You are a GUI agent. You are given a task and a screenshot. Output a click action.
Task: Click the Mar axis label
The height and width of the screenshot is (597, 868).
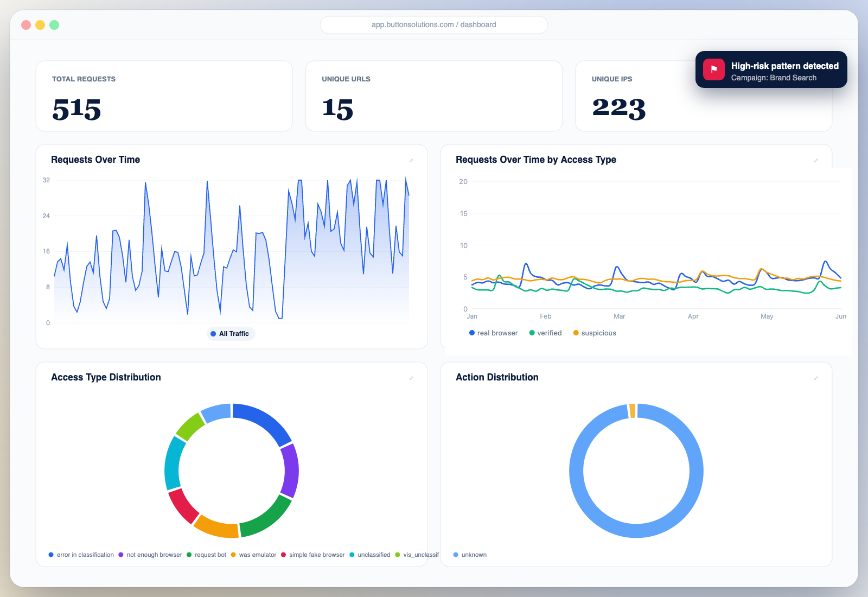pyautogui.click(x=620, y=316)
